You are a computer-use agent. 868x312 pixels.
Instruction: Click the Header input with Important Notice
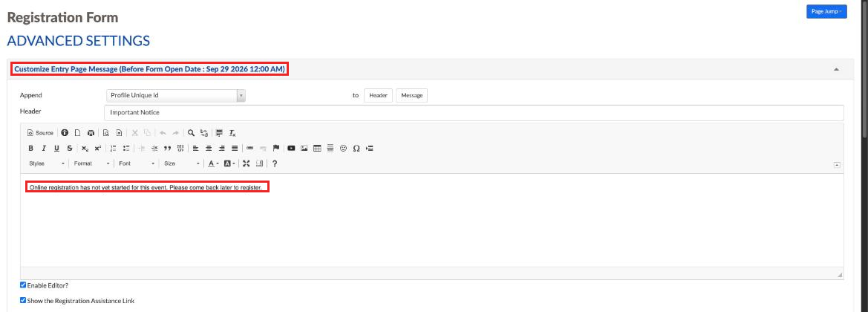(x=474, y=112)
